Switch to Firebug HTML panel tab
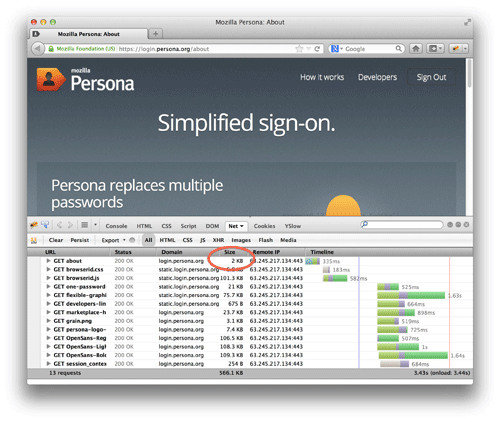Viewport: 500px width, 422px height. 144,226
